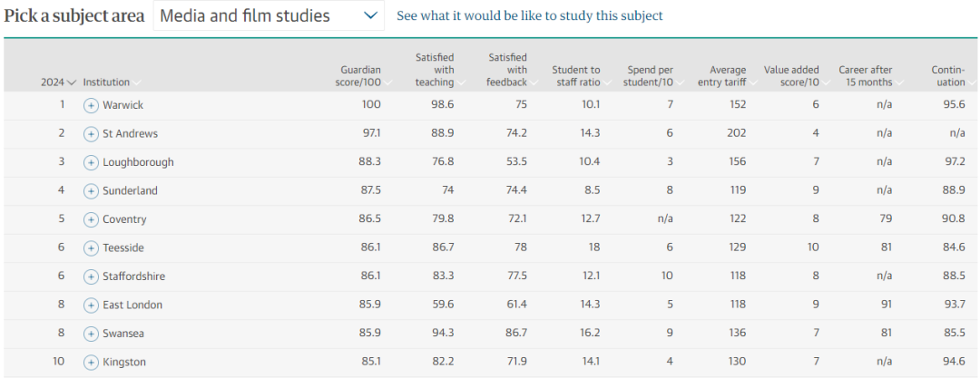
Task: Expand Teesside using the plus icon
Action: coord(91,248)
